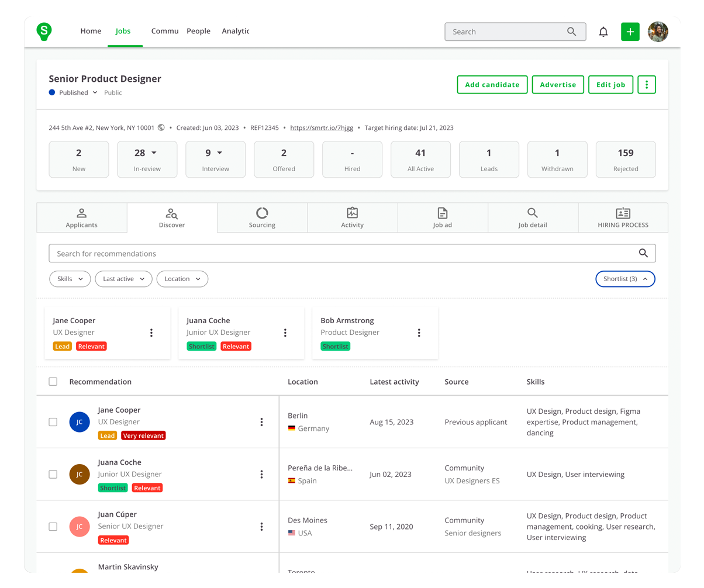Image resolution: width=704 pixels, height=588 pixels.
Task: Open the job's three-dot options menu
Action: [x=646, y=85]
